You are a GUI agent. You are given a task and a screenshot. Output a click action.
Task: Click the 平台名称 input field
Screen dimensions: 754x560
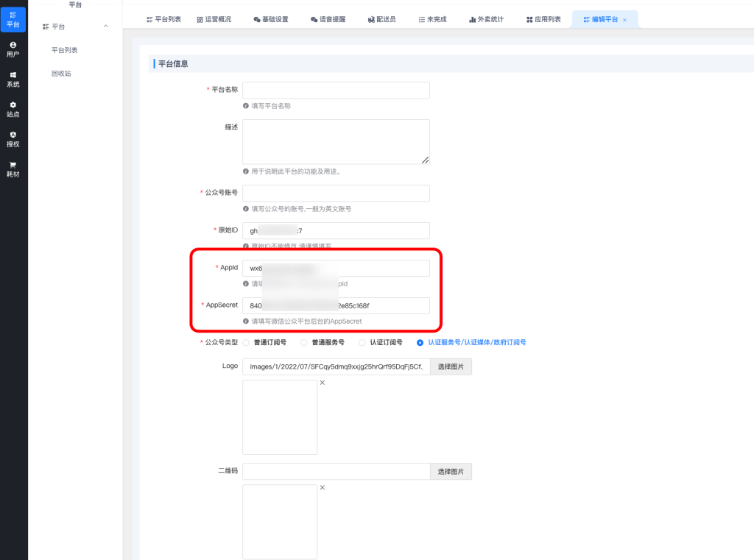click(x=336, y=90)
